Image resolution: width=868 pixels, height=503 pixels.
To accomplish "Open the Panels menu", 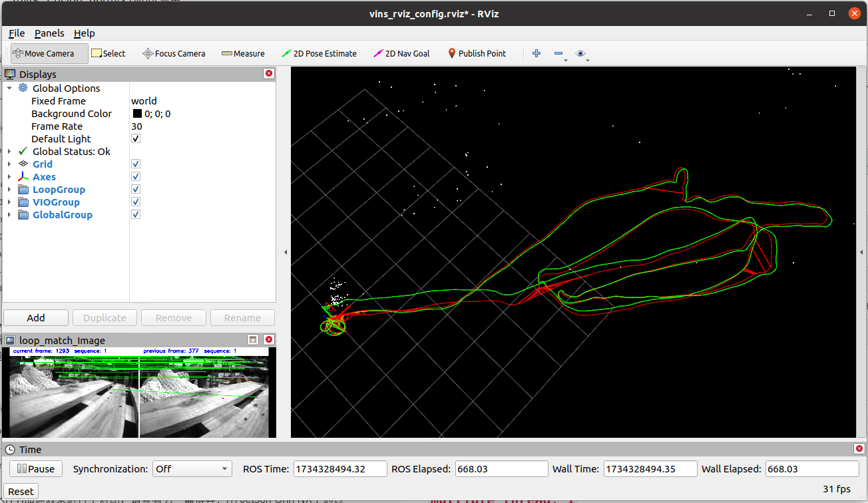I will (x=49, y=33).
